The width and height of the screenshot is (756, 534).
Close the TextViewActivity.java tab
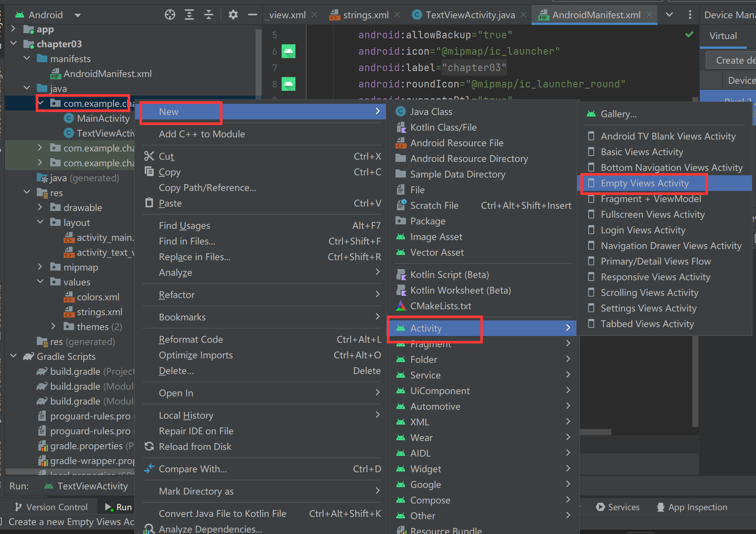[523, 15]
